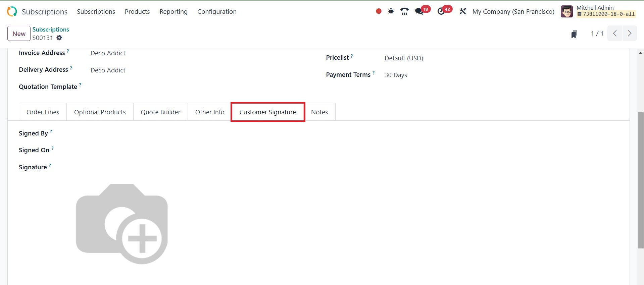Screen dimensions: 644x285
Task: Click the scrollbar up arrow
Action: tap(641, 53)
